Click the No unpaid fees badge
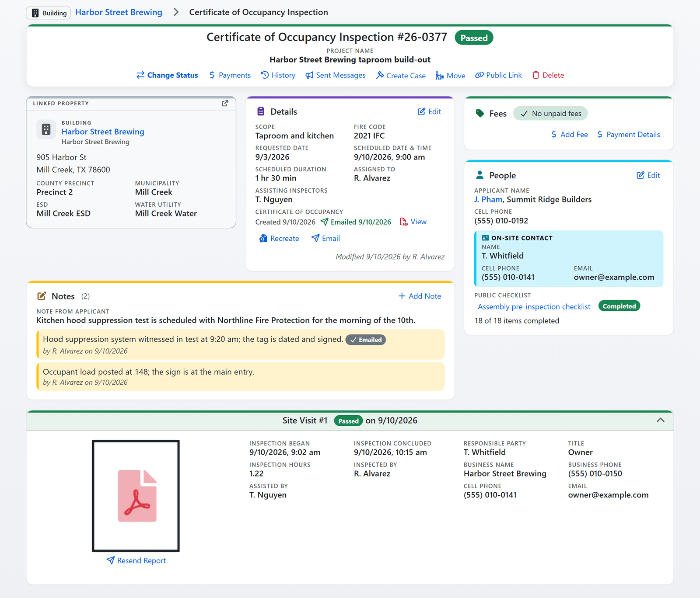Image resolution: width=700 pixels, height=598 pixels. [x=550, y=114]
